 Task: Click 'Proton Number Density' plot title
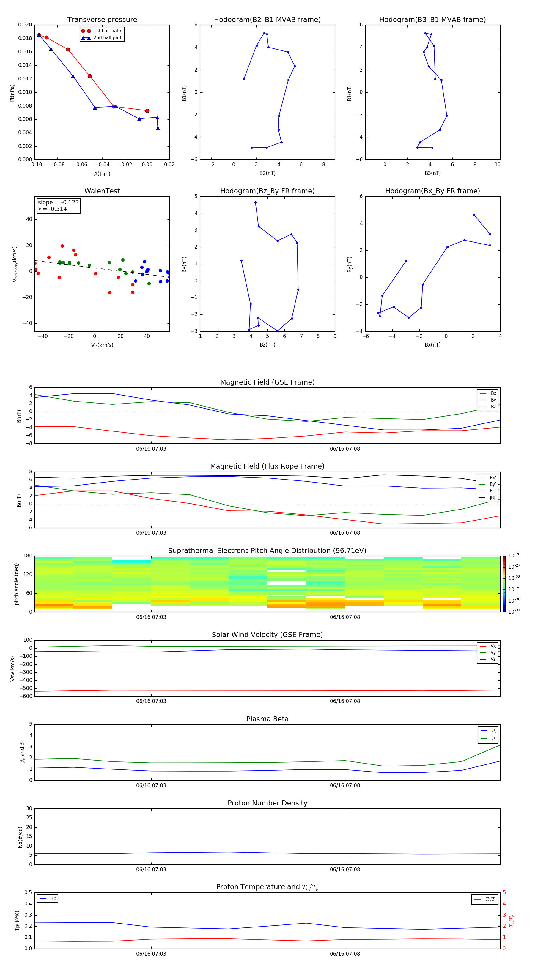[x=267, y=803]
